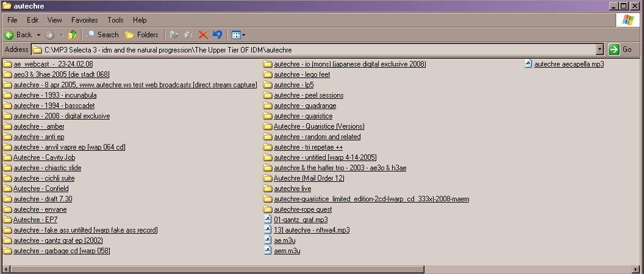The image size is (644, 274).
Task: Open Forward button history dropdown arrow
Action: [x=61, y=35]
